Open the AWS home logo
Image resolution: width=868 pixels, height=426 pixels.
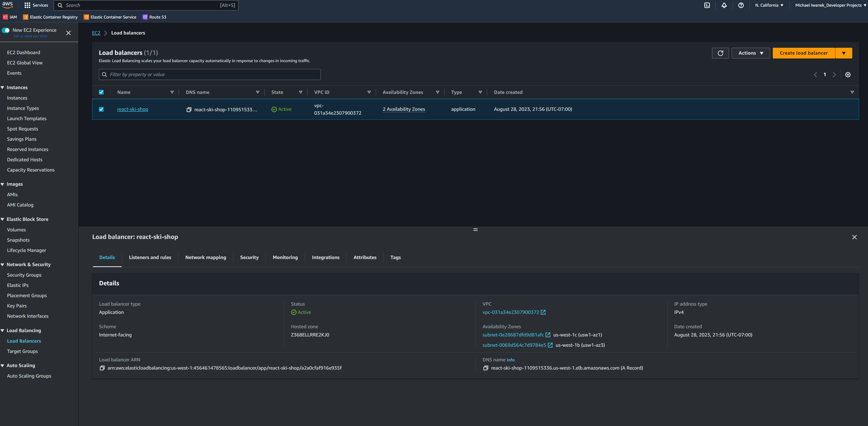7,5
